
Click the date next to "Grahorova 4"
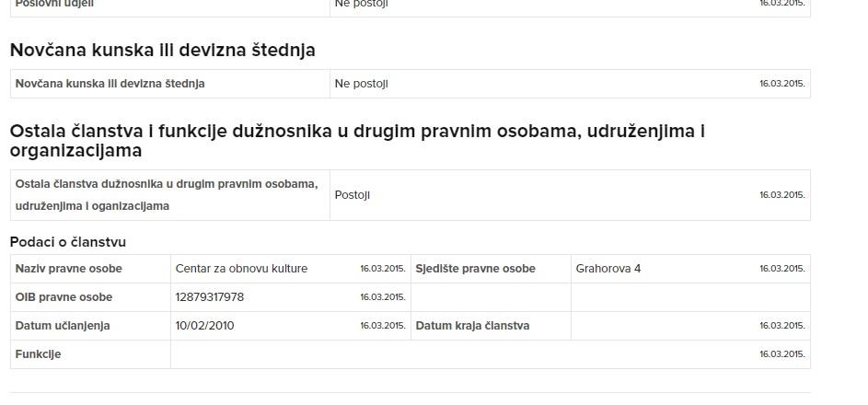pos(781,269)
